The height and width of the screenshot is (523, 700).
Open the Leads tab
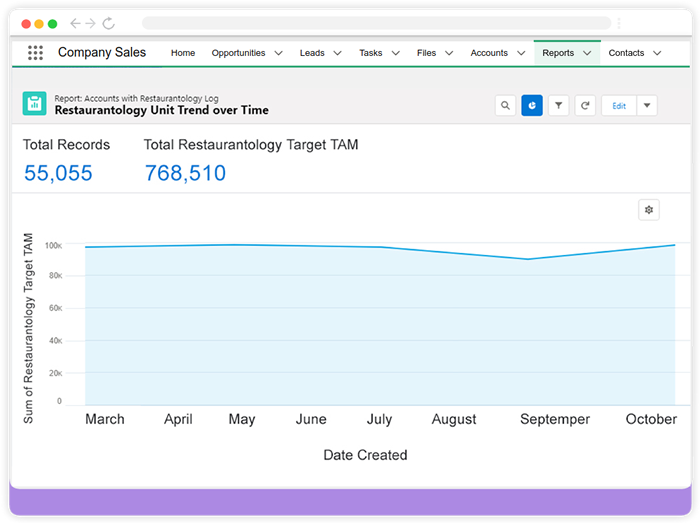click(312, 53)
